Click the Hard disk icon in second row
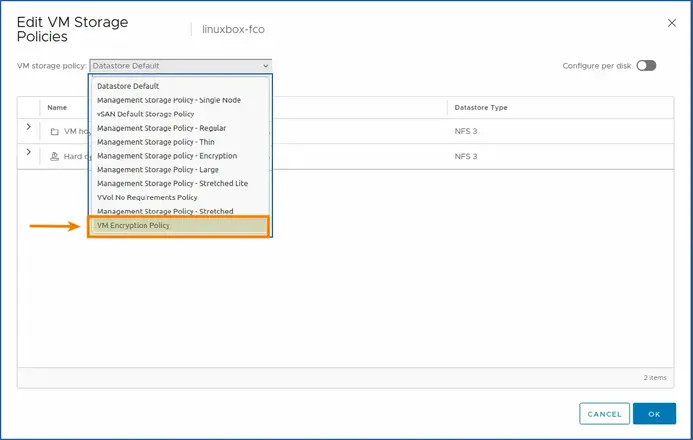693x440 pixels. [55, 157]
